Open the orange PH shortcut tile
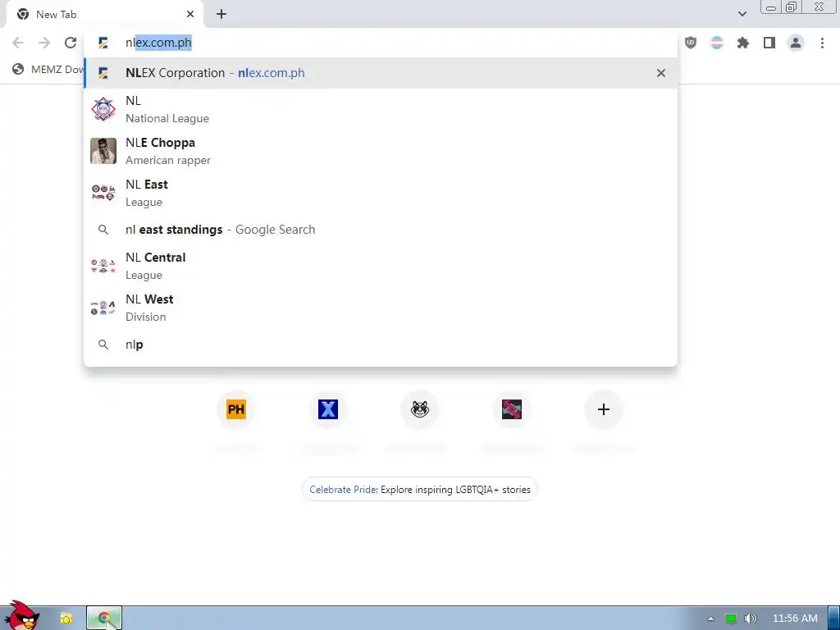This screenshot has width=840, height=630. [x=236, y=409]
